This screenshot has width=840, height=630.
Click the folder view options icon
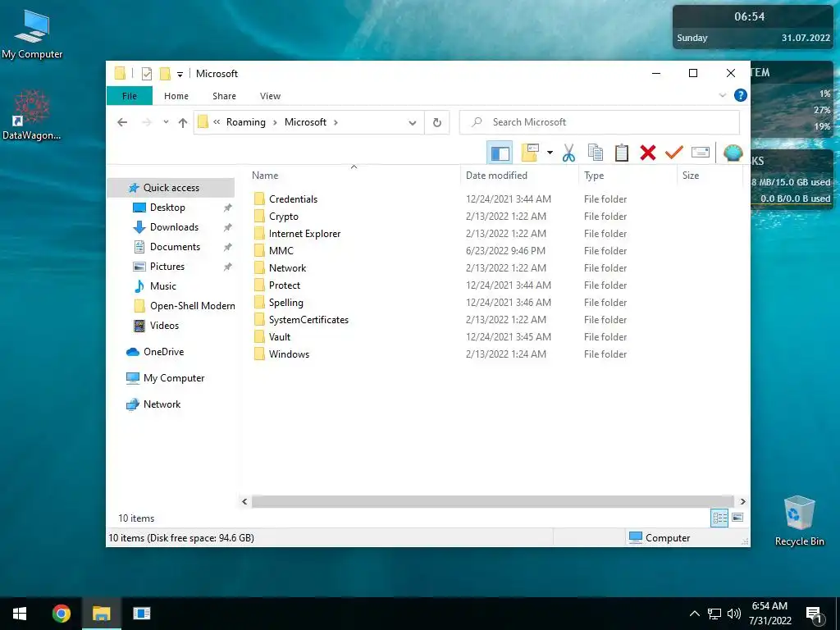(x=530, y=153)
